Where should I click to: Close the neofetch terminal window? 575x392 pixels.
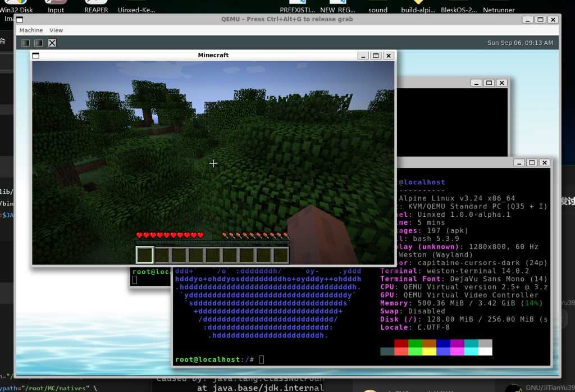(x=545, y=162)
